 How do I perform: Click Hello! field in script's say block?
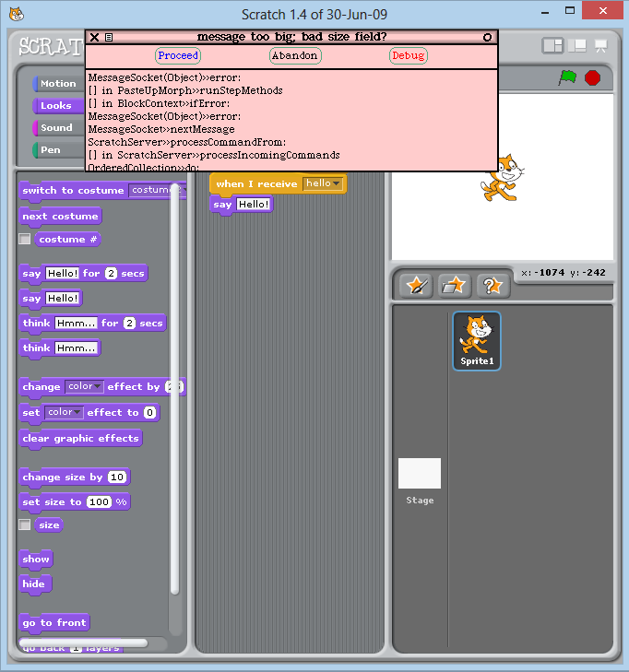pyautogui.click(x=254, y=204)
